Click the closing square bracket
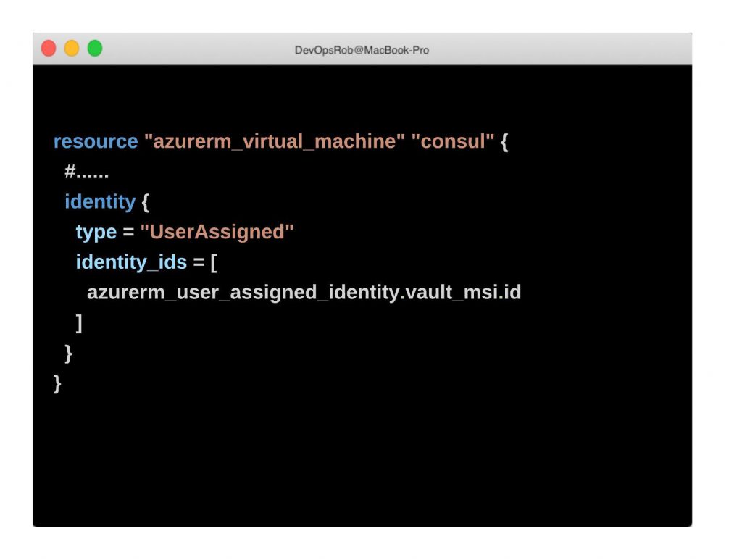The image size is (742, 560). pyautogui.click(x=79, y=323)
